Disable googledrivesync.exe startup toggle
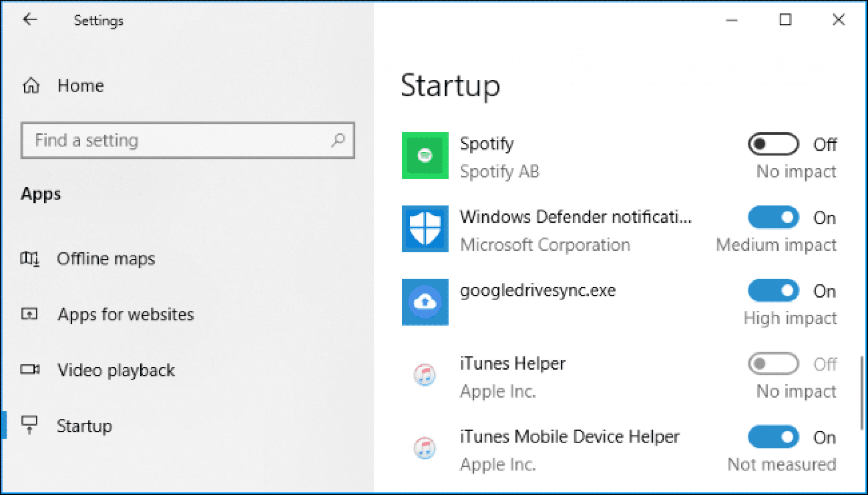Screen dimensions: 868x495 (x=773, y=290)
